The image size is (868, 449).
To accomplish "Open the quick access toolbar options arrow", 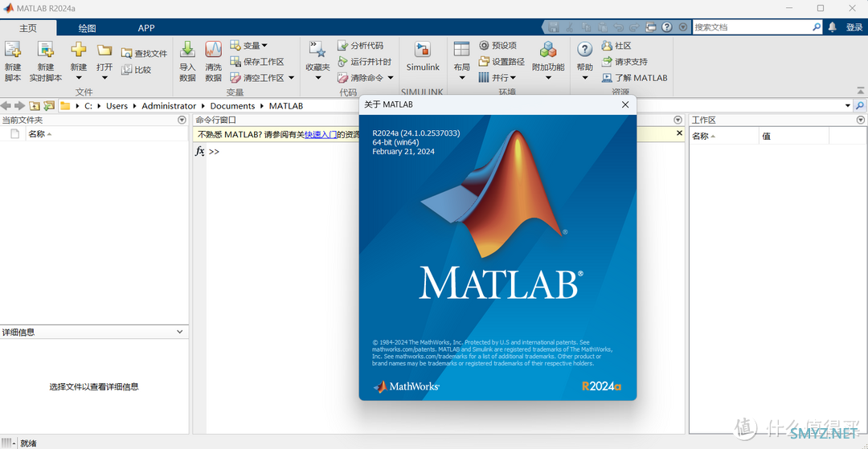I will (x=683, y=27).
